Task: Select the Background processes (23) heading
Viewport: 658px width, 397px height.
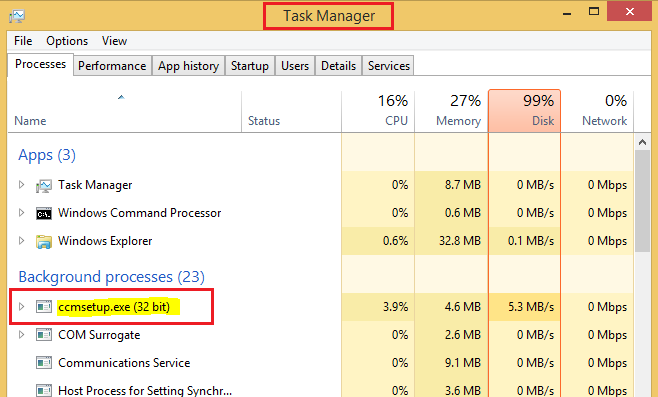Action: coord(112,277)
